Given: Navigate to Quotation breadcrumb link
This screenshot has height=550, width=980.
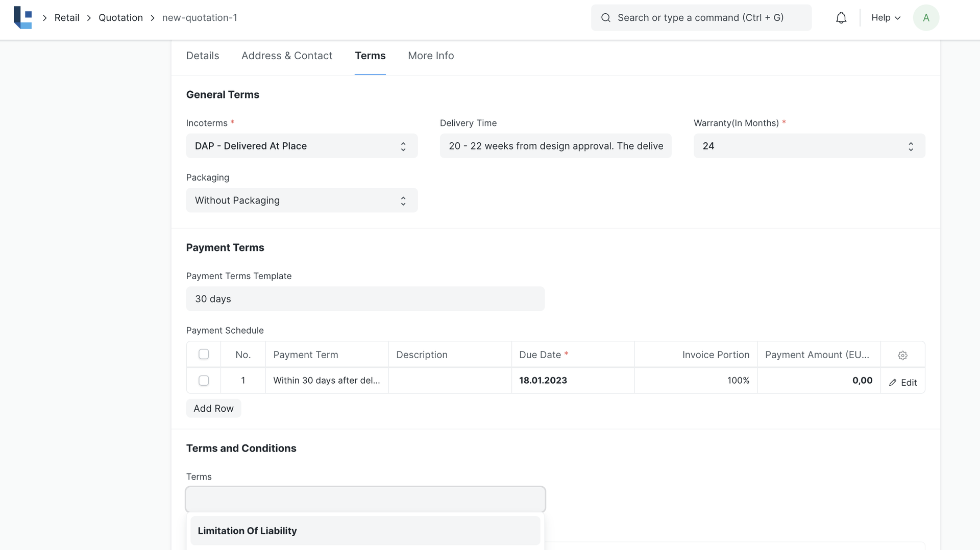Looking at the screenshot, I should 120,18.
